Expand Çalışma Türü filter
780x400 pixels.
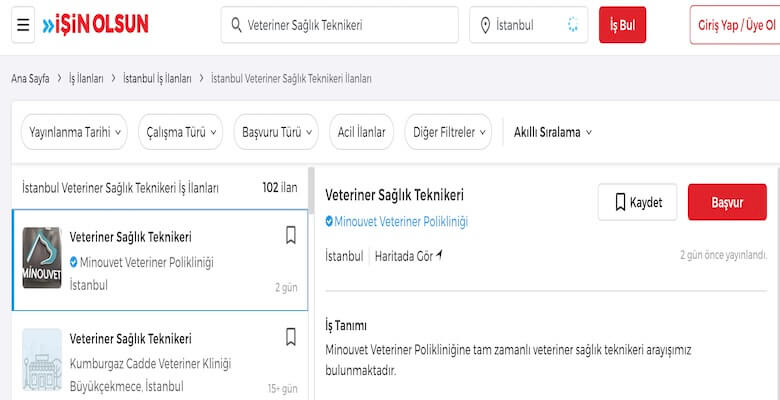[181, 132]
